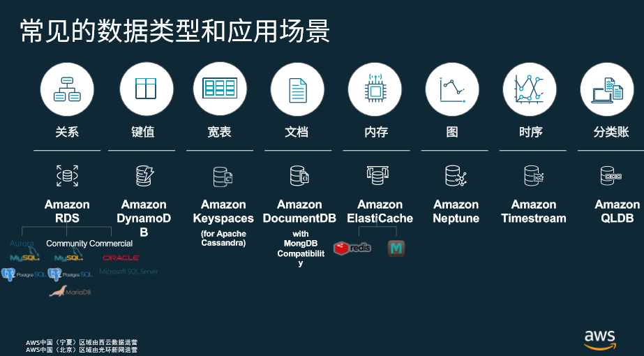This screenshot has height=356, width=644.
Task: Click the AWS logo
Action: click(x=600, y=339)
